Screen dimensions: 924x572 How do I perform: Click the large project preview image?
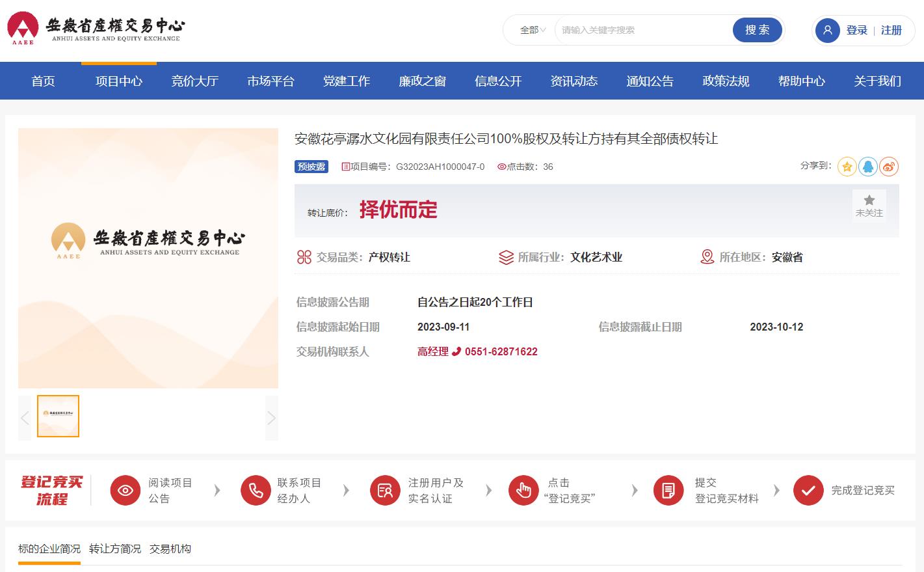(148, 258)
